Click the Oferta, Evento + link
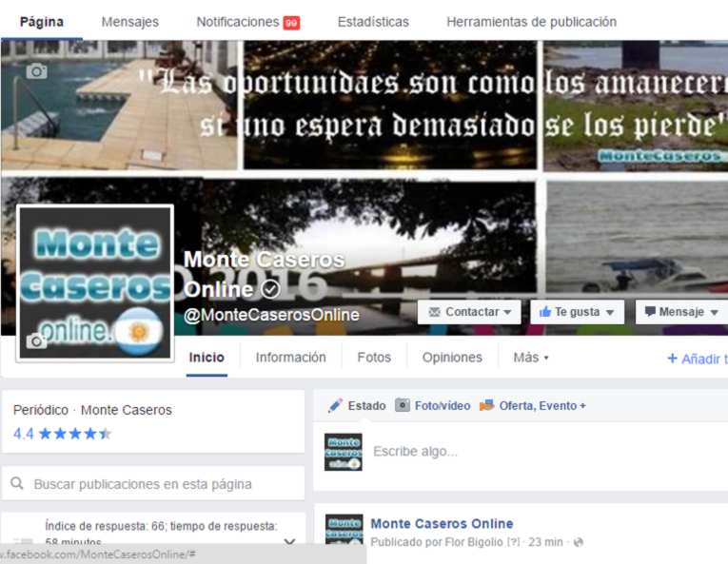The image size is (728, 564). pos(542,406)
